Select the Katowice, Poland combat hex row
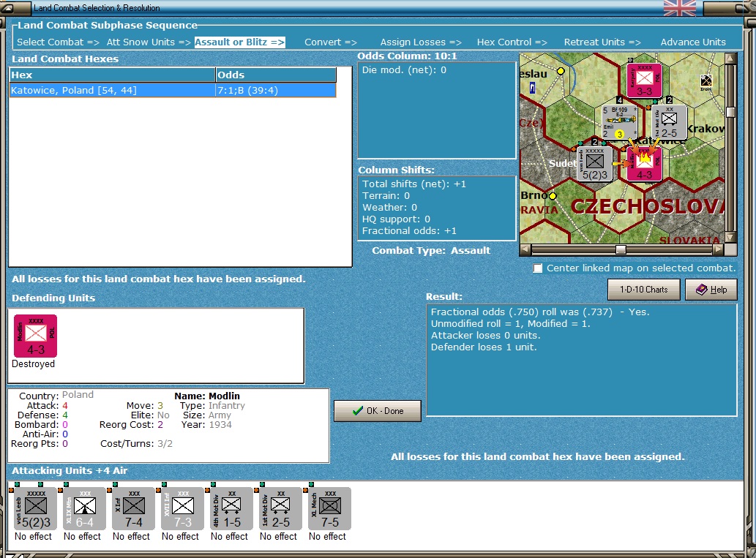The image size is (756, 558). coord(173,91)
